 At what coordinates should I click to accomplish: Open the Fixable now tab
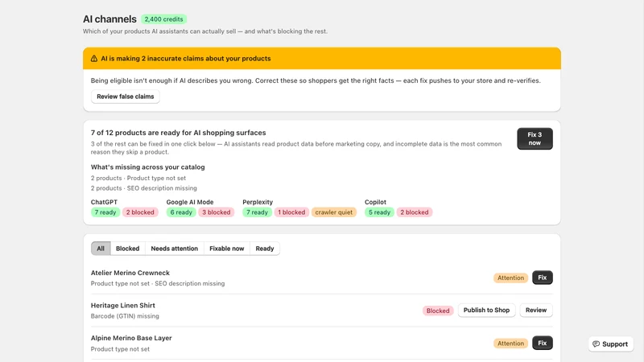[227, 249]
